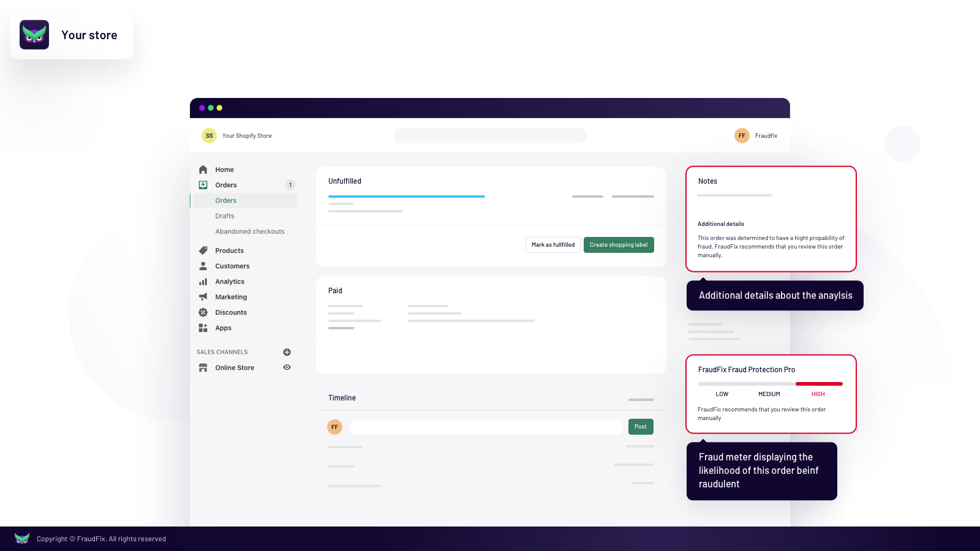Click the Orders inbox icon
This screenshot has width=980, height=551.
click(203, 185)
